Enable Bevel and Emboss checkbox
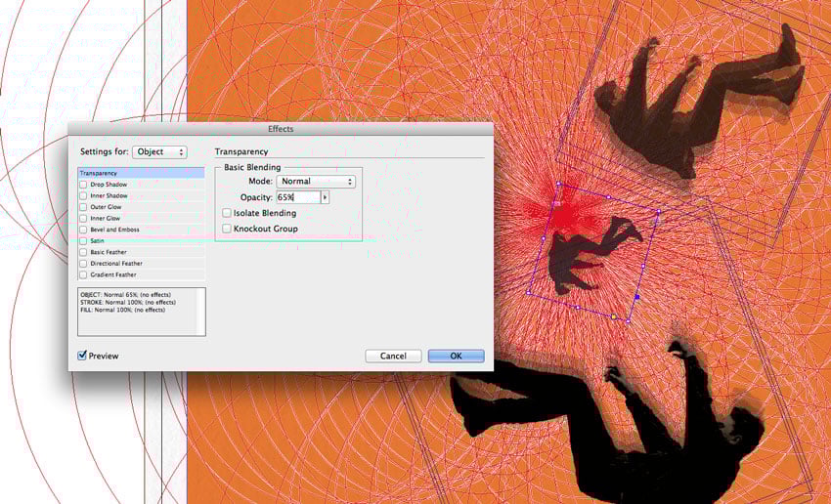Image resolution: width=831 pixels, height=504 pixels. pos(83,230)
